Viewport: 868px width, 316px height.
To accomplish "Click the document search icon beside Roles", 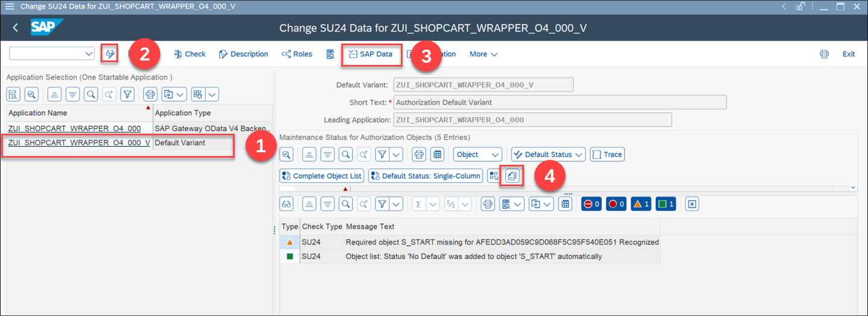I will coord(330,54).
